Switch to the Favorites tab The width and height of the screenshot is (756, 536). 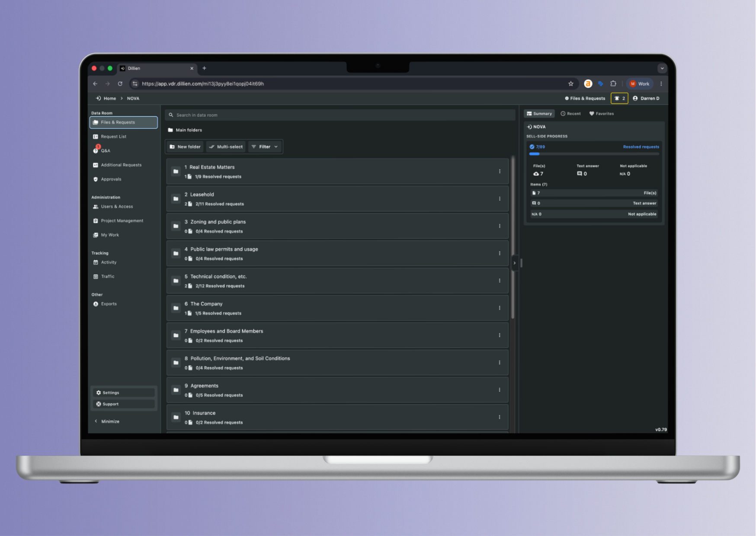[602, 114]
